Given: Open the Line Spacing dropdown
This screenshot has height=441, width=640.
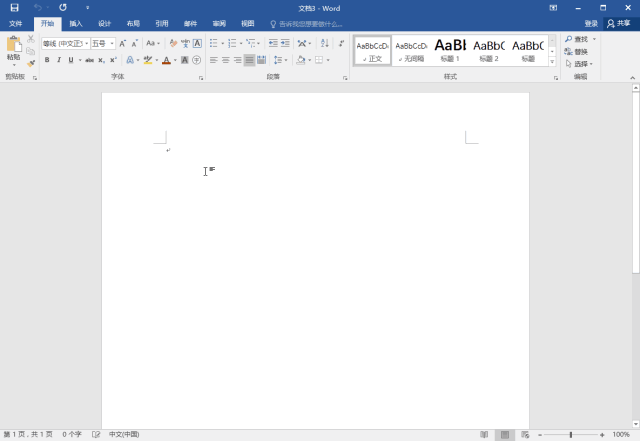Looking at the screenshot, I should tap(280, 60).
